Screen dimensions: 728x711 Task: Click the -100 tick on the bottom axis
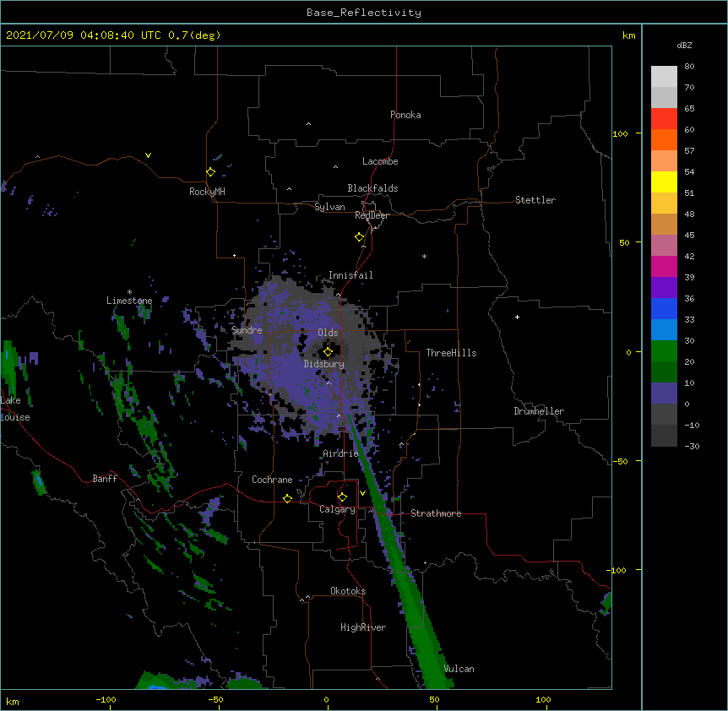(106, 699)
